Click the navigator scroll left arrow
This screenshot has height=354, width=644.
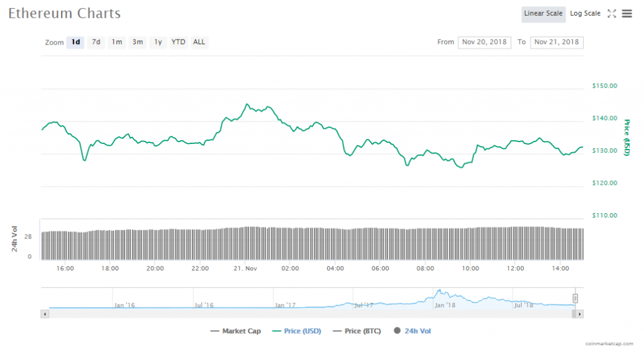tap(44, 313)
